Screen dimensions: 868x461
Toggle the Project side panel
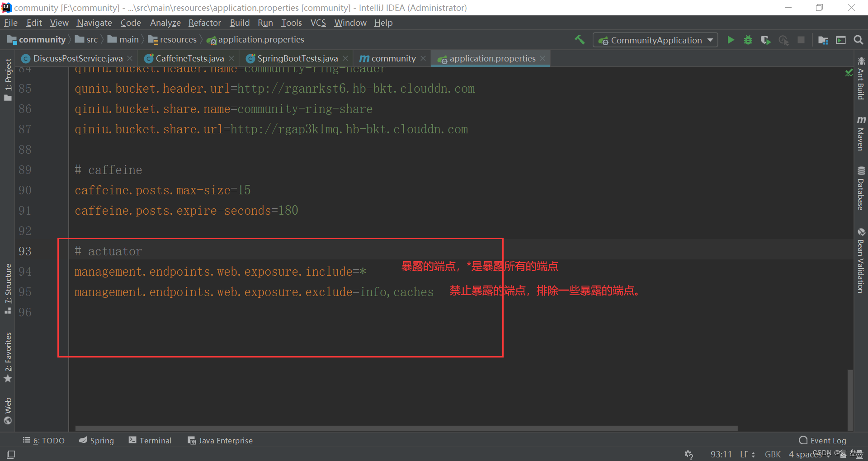(8, 80)
